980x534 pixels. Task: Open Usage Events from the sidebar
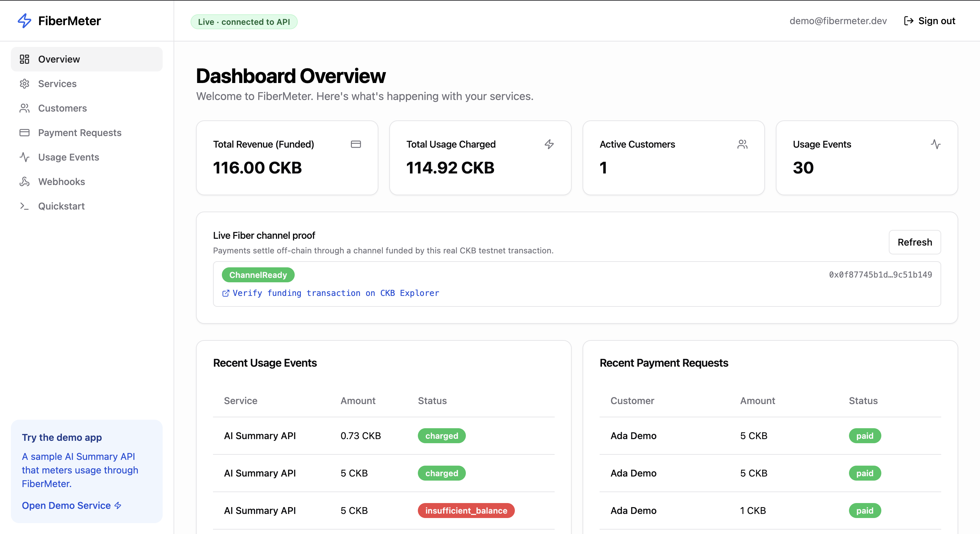click(x=87, y=157)
